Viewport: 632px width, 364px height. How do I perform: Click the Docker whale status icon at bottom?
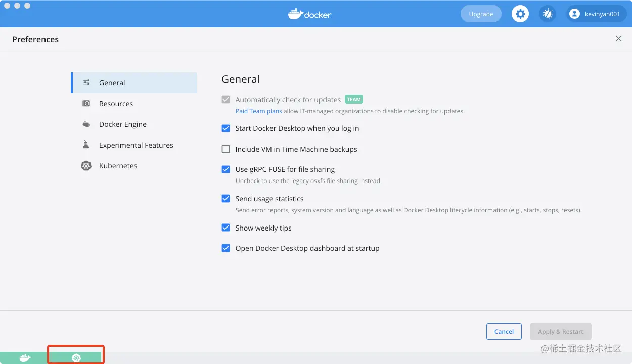click(x=25, y=358)
